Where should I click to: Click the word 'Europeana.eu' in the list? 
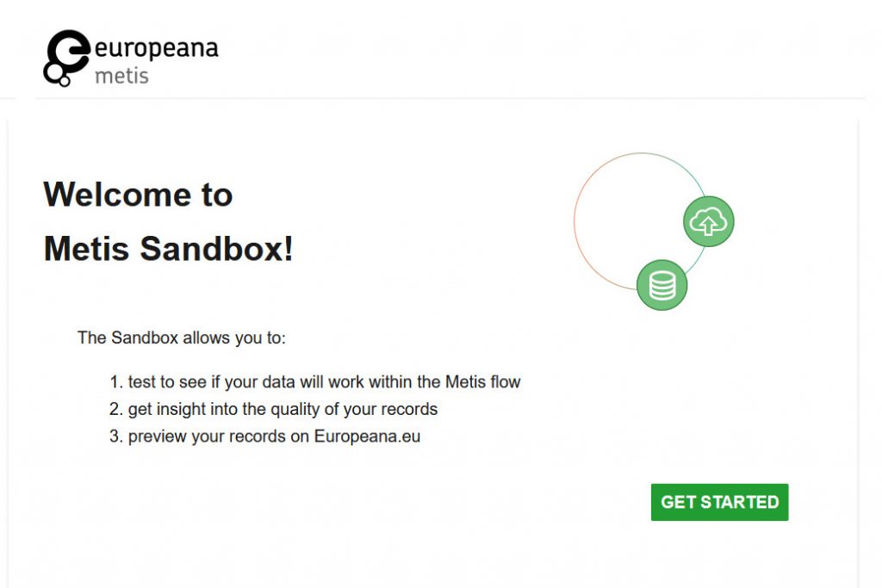point(367,436)
